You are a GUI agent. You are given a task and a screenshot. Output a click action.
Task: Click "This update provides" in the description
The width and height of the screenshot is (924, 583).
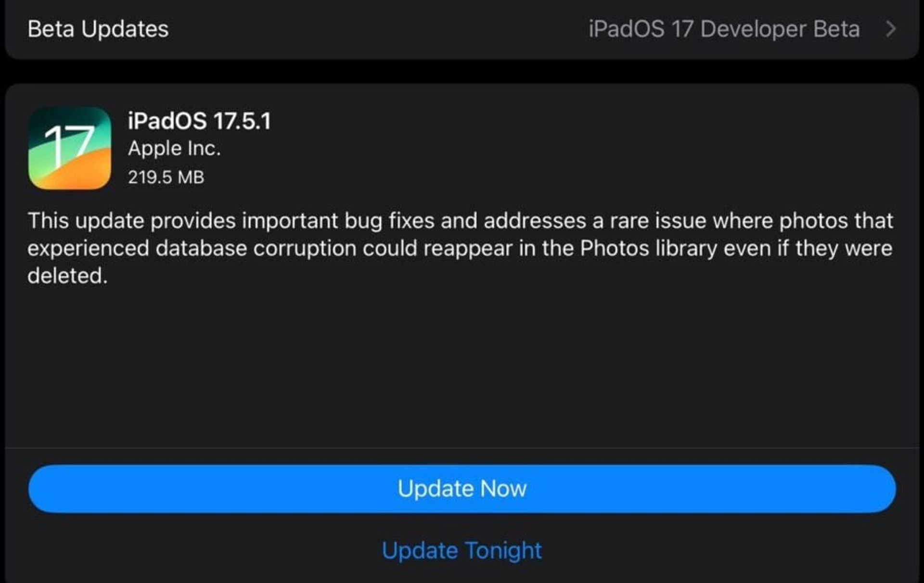[x=132, y=221]
